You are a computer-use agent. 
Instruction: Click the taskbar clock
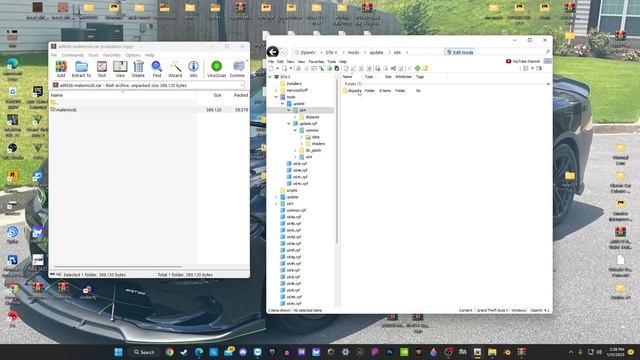click(x=616, y=352)
